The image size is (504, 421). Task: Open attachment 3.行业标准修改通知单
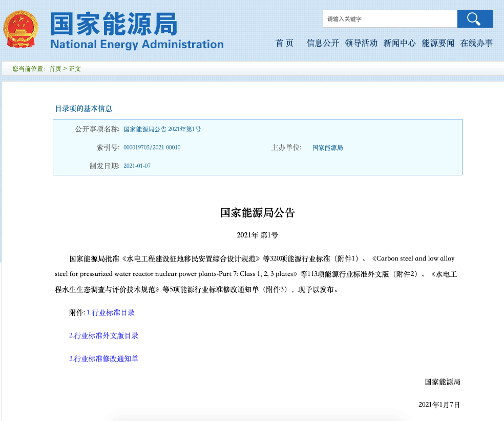(103, 358)
